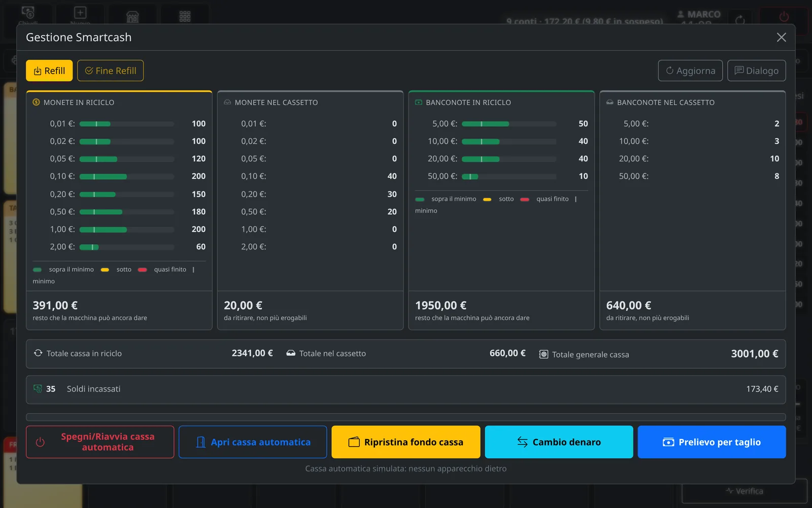Click the safe icon beside Totale generale cassa
Viewport: 812px width, 508px height.
tap(544, 354)
